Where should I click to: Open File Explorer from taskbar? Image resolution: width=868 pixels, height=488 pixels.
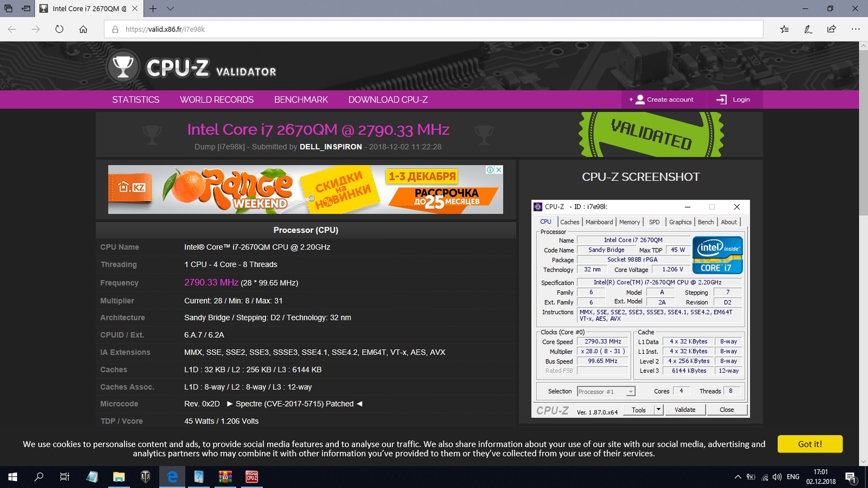coord(119,477)
